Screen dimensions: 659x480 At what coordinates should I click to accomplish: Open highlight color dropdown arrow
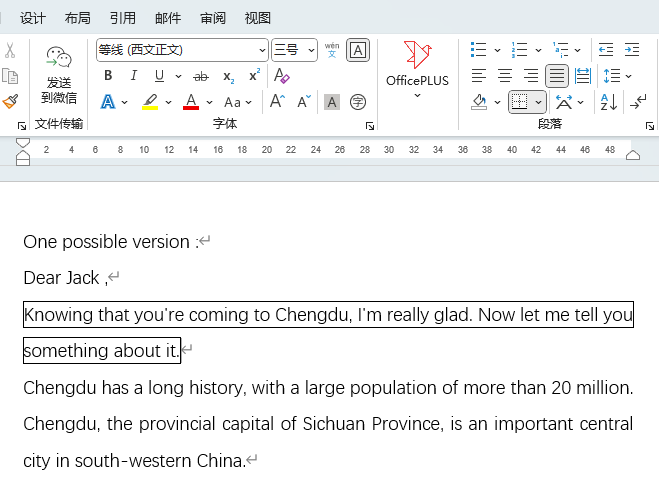169,102
